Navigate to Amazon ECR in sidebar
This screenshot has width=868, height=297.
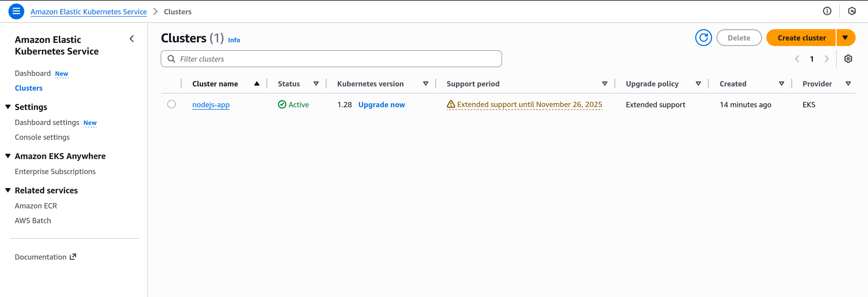point(36,205)
